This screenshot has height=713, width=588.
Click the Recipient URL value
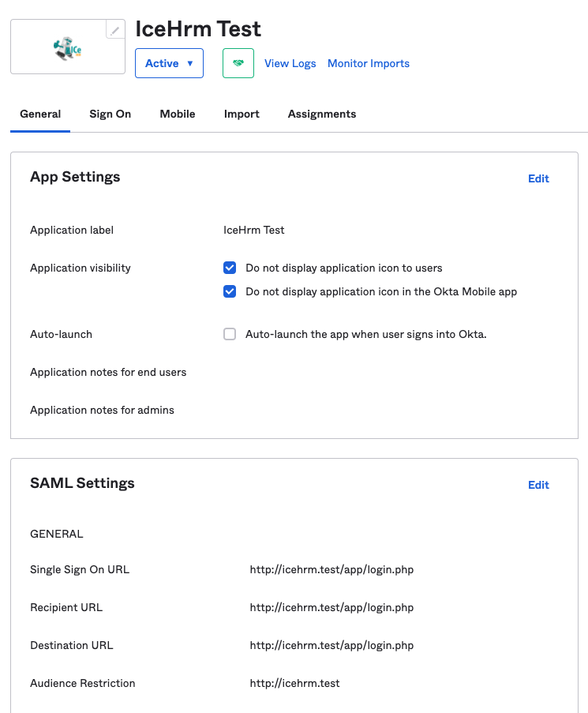pos(331,607)
